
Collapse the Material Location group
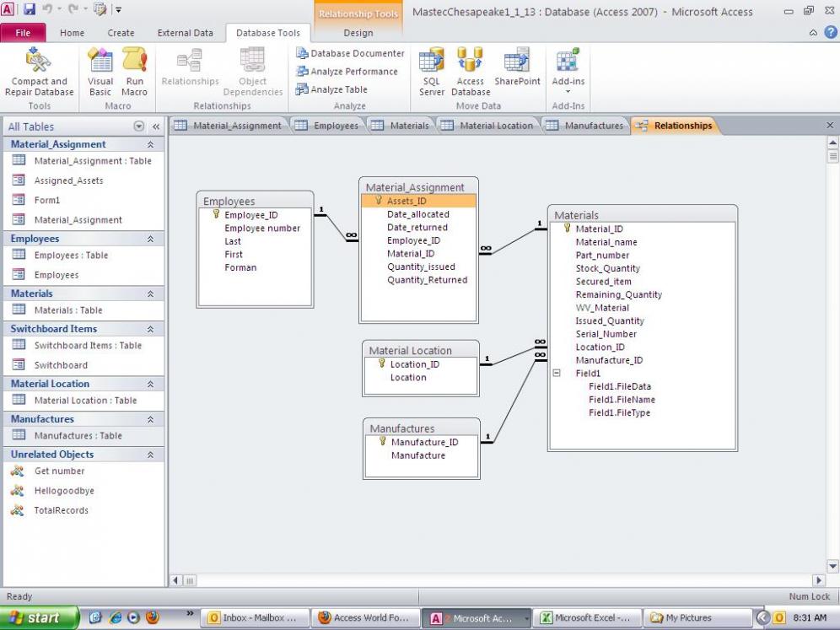click(x=150, y=384)
